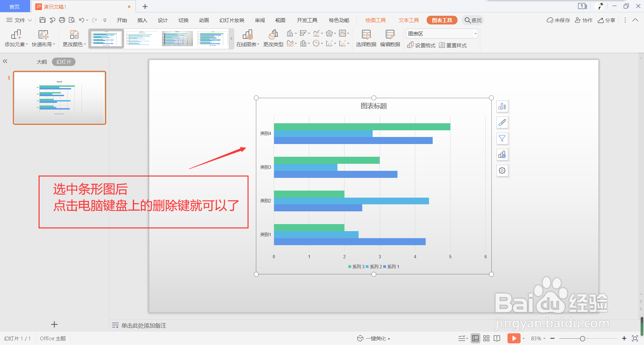The width and height of the screenshot is (644, 345).
Task: Click 未保存 cloud save status
Action: (558, 20)
